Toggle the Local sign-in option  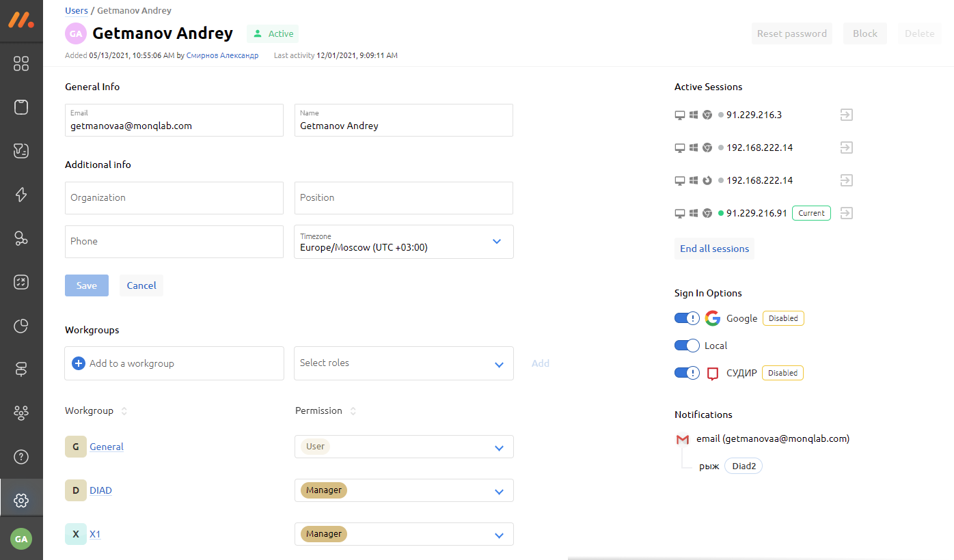click(687, 346)
